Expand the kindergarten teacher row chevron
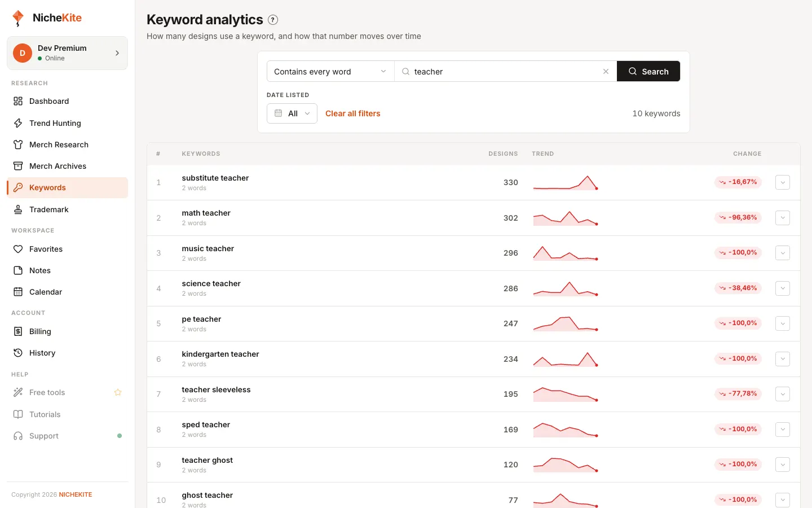 click(x=783, y=359)
